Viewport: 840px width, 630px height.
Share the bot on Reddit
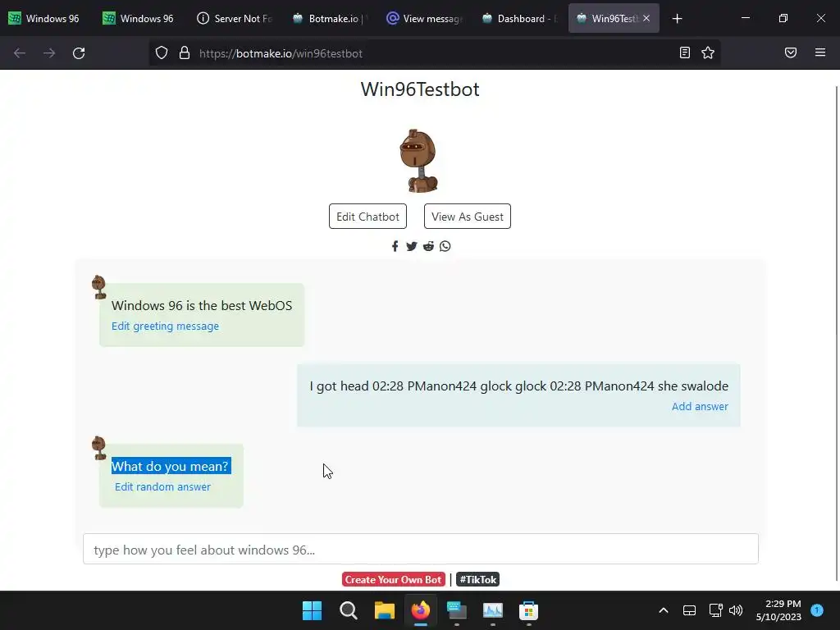428,246
